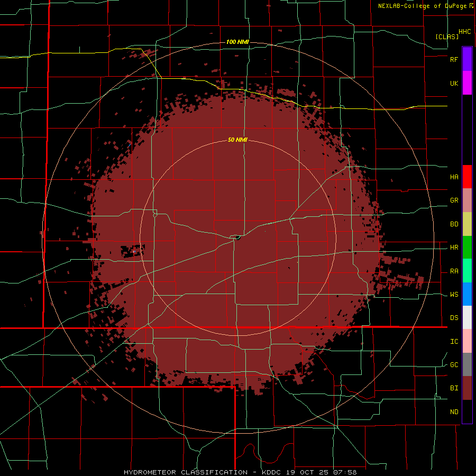Click the WS legend label
476x476 pixels.
[x=454, y=295]
